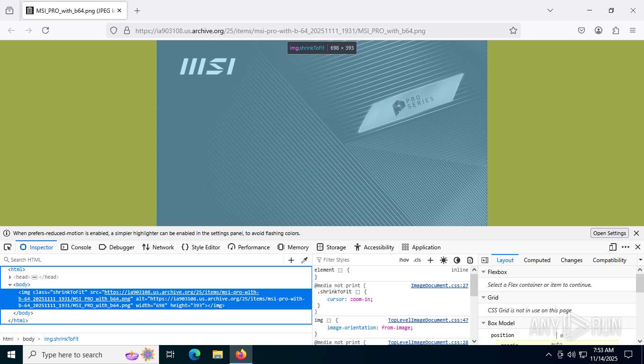This screenshot has height=364, width=644.
Task: Show all sidebar tabs dropdown
Action: click(641, 260)
